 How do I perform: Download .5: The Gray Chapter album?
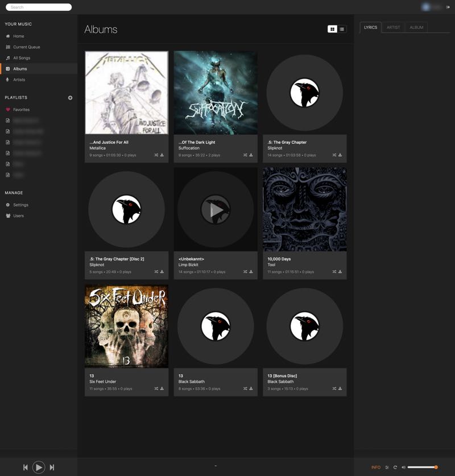340,155
